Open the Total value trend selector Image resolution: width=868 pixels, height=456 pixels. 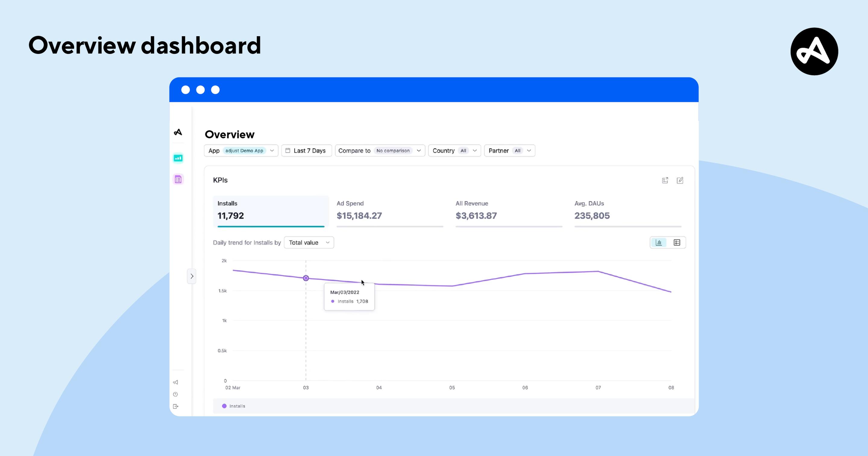[309, 242]
